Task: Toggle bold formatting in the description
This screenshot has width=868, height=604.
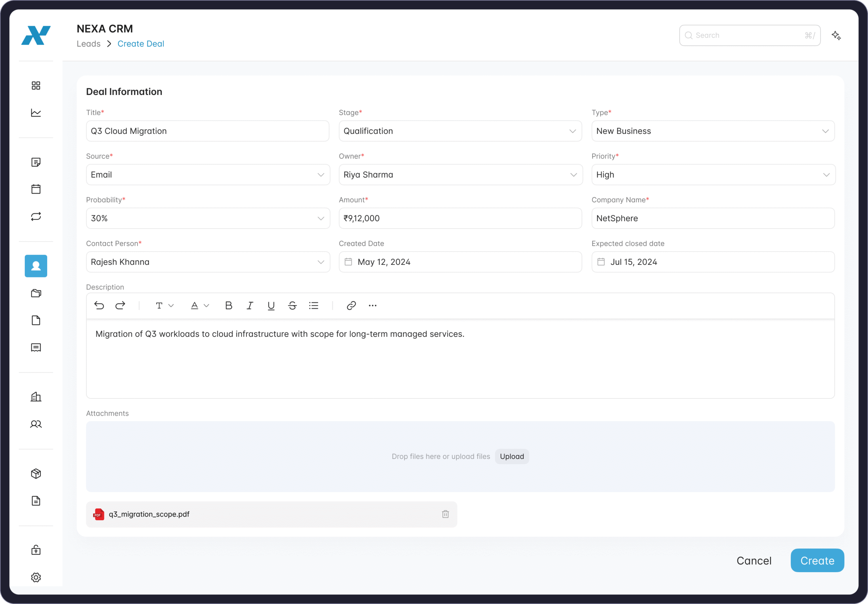Action: (x=228, y=306)
